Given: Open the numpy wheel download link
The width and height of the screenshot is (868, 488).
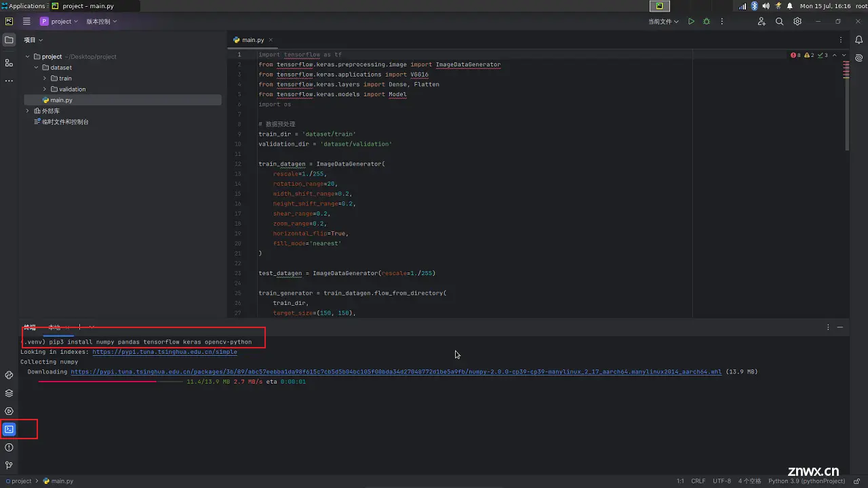Looking at the screenshot, I should pyautogui.click(x=396, y=371).
